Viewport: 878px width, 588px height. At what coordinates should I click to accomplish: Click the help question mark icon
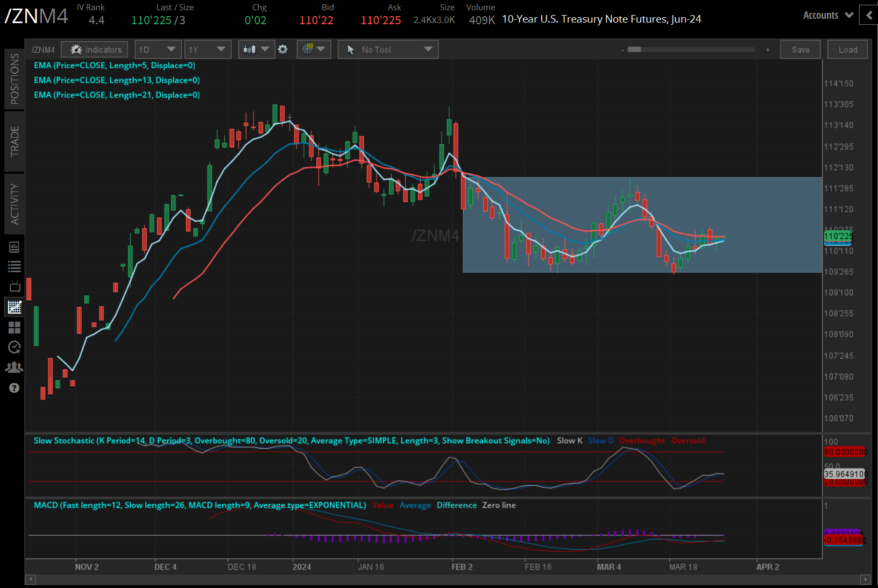point(15,388)
